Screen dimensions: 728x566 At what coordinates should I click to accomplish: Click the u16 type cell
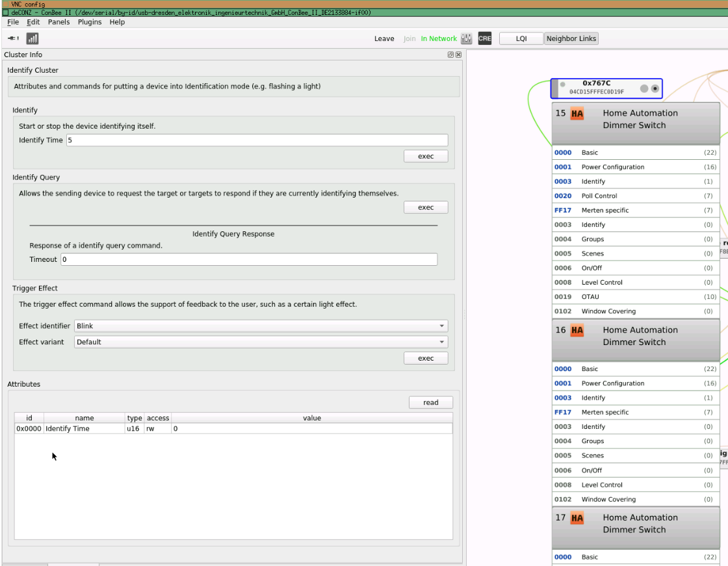[x=135, y=429]
